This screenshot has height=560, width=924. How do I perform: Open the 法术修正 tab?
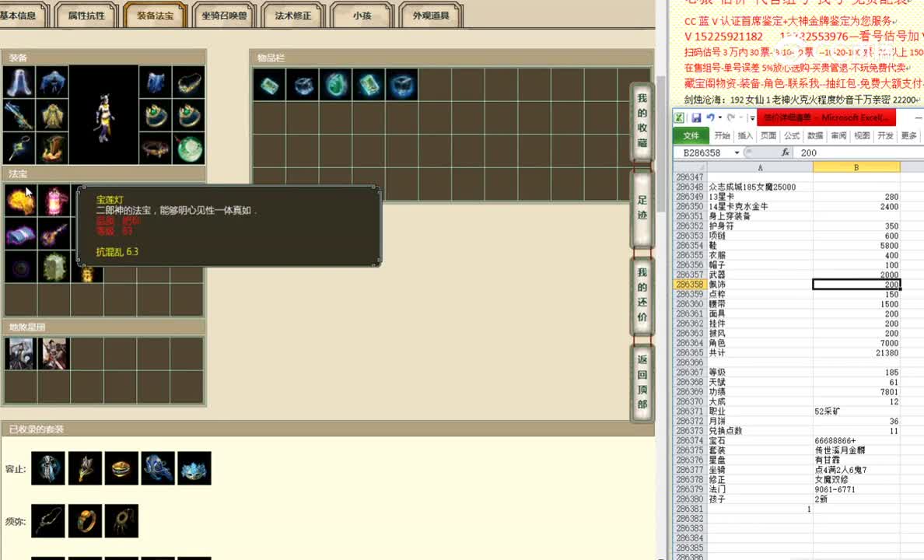pyautogui.click(x=293, y=16)
